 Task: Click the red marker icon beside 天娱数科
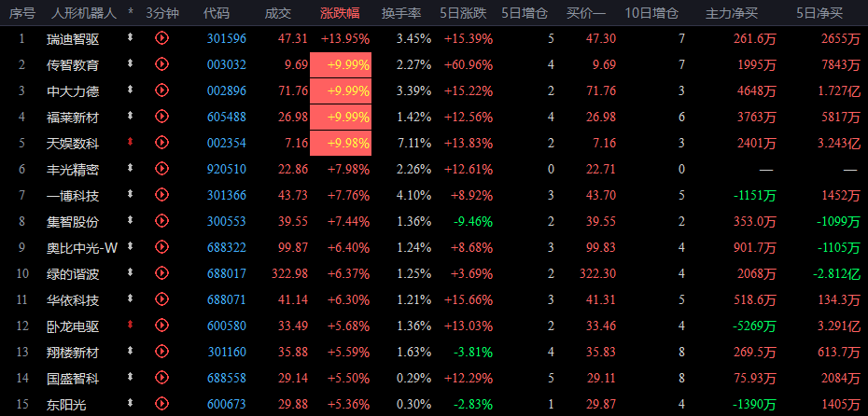click(x=131, y=142)
